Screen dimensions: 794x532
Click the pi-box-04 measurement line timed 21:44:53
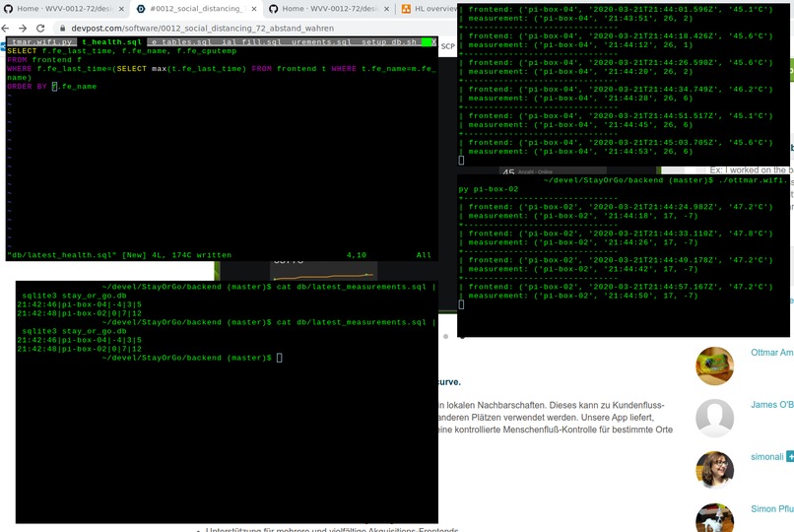[580, 152]
